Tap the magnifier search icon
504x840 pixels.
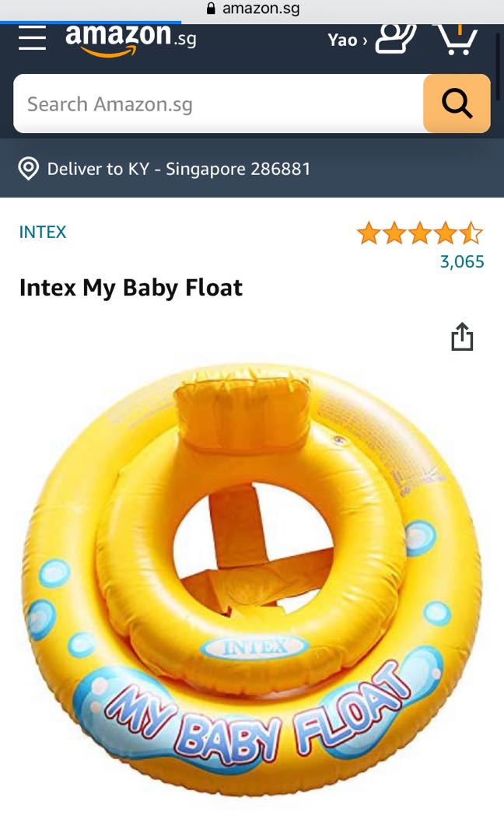[x=456, y=103]
